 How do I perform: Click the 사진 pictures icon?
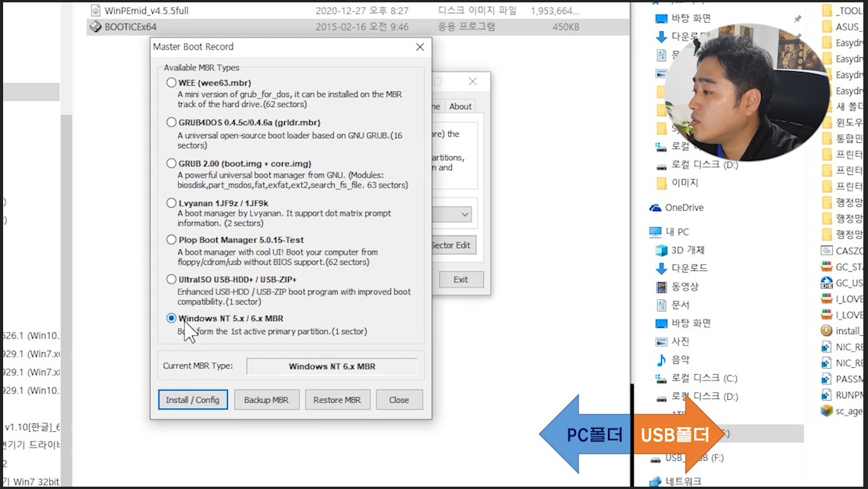(661, 341)
